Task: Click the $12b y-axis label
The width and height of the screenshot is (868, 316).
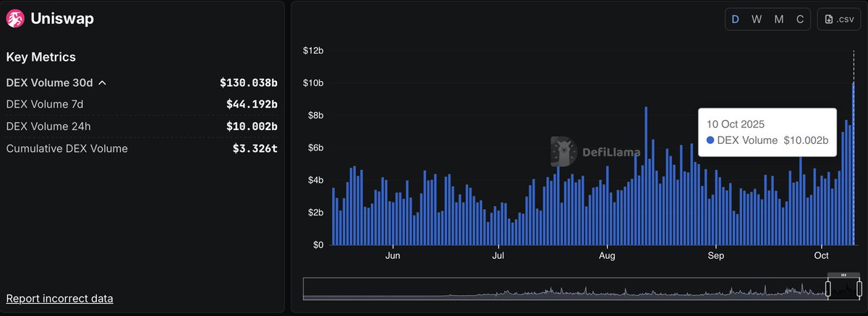Action: [313, 51]
